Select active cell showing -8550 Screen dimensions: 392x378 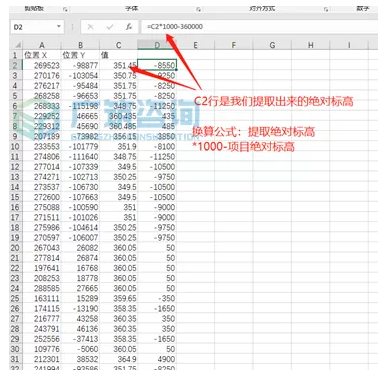157,65
